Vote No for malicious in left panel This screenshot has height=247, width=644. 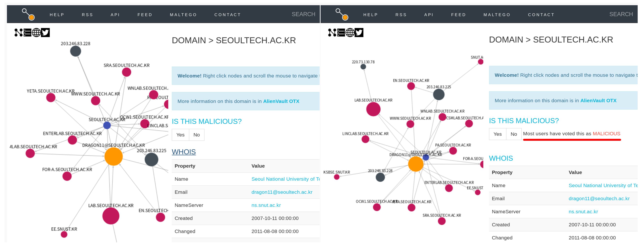197,135
